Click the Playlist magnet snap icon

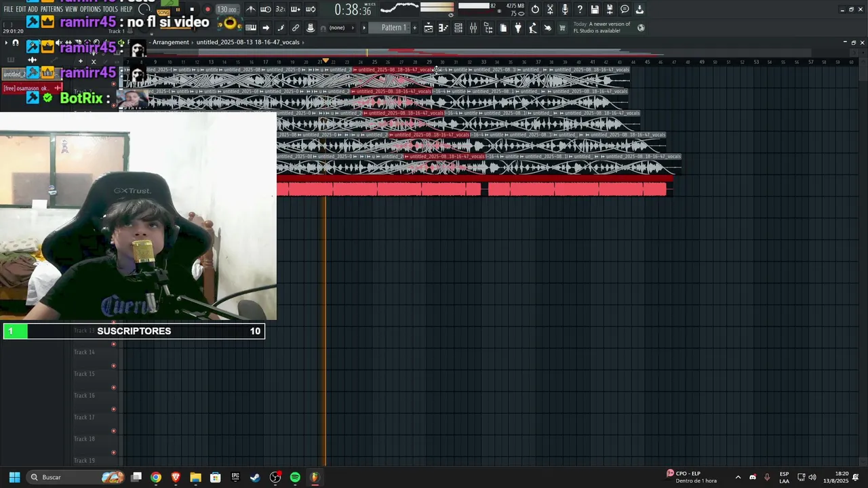[x=16, y=43]
